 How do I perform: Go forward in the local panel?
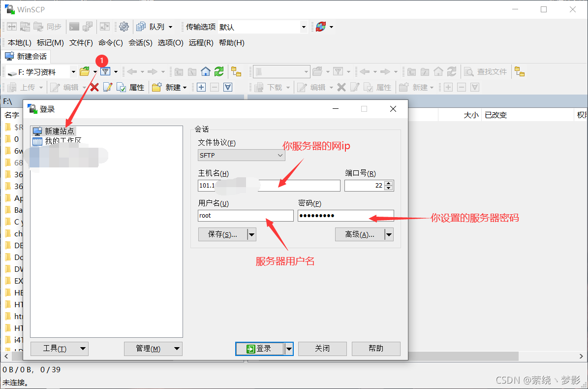(152, 71)
